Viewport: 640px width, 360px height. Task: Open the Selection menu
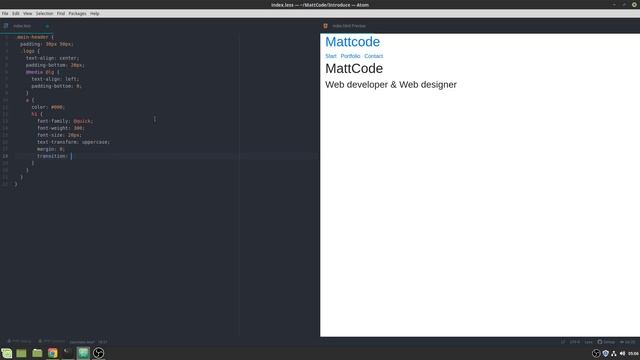tap(44, 13)
